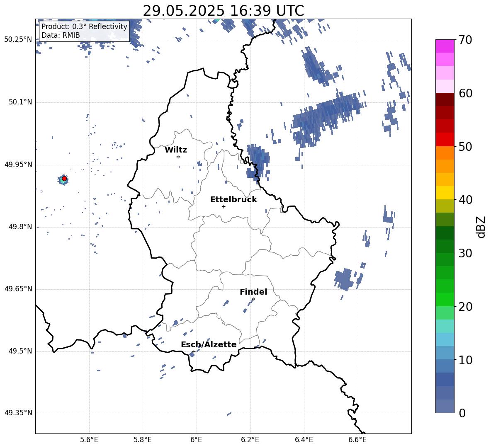Click the 50.25°N latitude label
Image resolution: width=491 pixels, height=448 pixels.
[18, 39]
